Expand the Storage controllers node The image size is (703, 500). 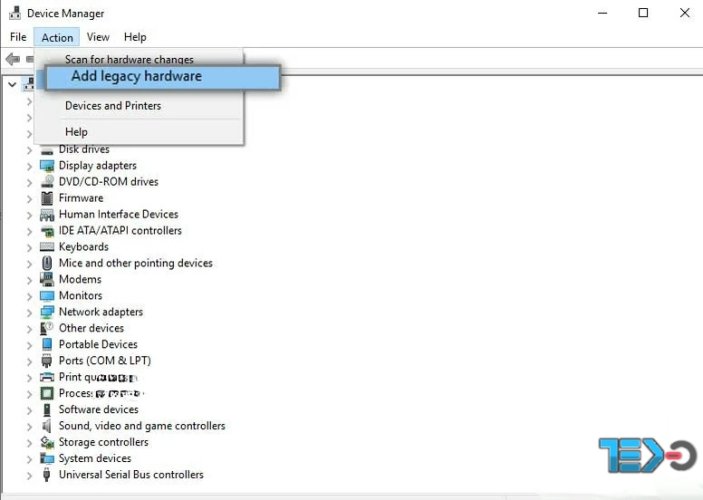[x=29, y=443]
